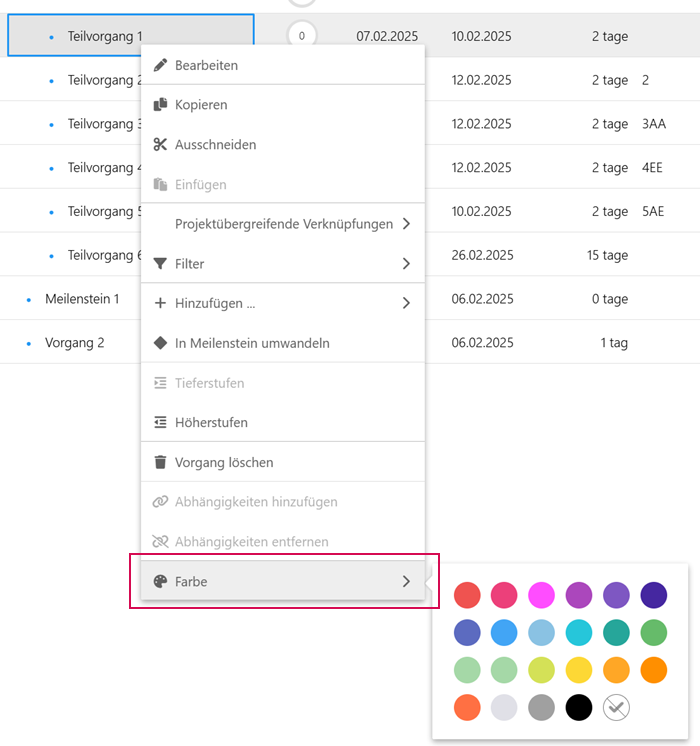This screenshot has height=746, width=700.
Task: Select the Vorgang 2 row
Action: [75, 343]
